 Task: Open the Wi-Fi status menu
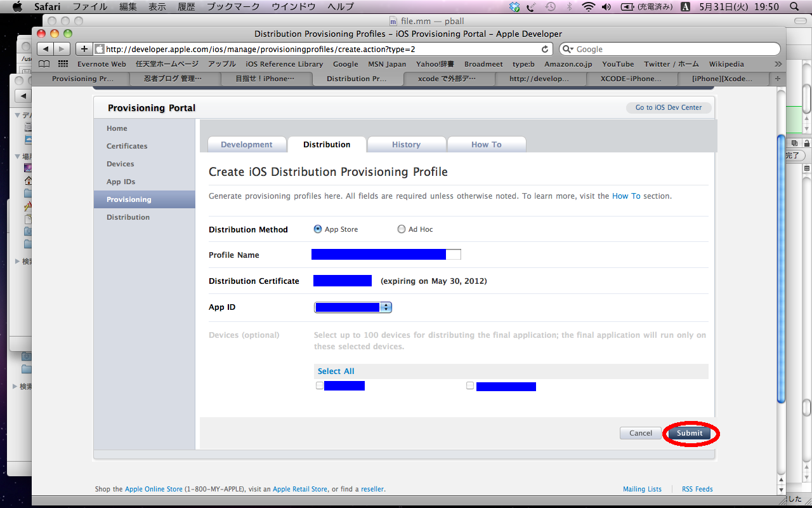(x=588, y=7)
